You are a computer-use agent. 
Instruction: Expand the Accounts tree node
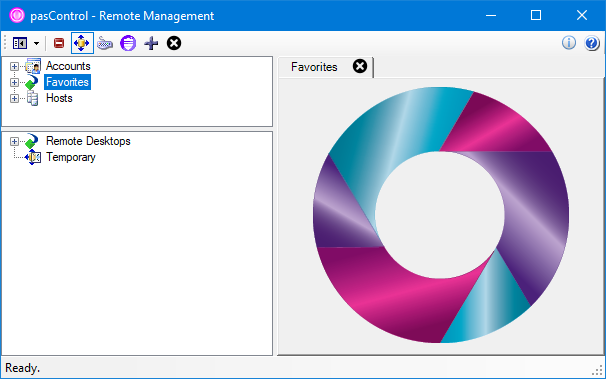(14, 66)
